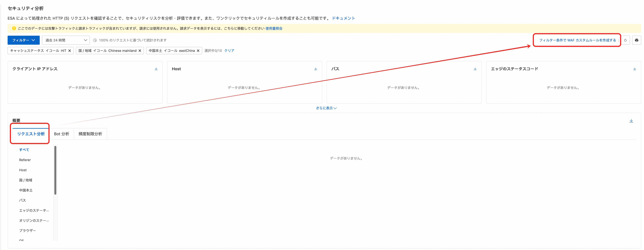Image resolution: width=644 pixels, height=250 pixels.
Task: Remove the Chinese mainland region filter tag
Action: click(140, 51)
